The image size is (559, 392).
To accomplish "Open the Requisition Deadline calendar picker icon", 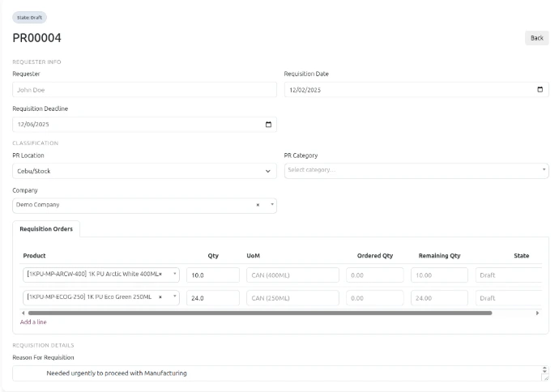I will tap(269, 125).
